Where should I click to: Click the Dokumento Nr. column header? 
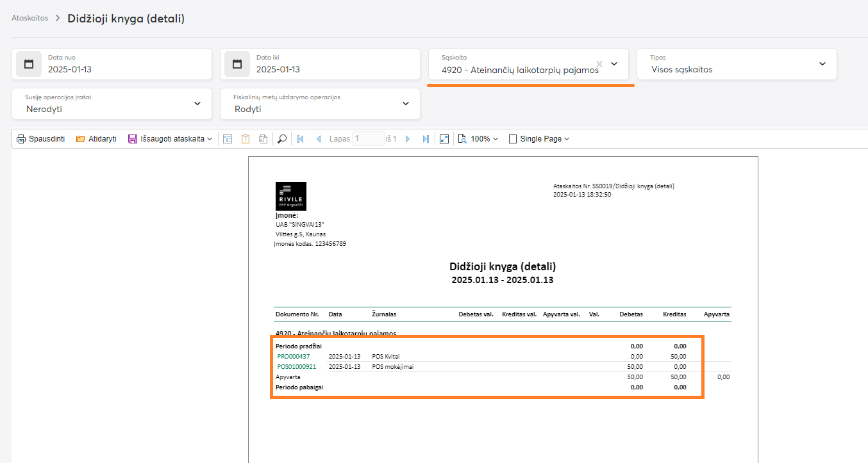pyautogui.click(x=297, y=314)
